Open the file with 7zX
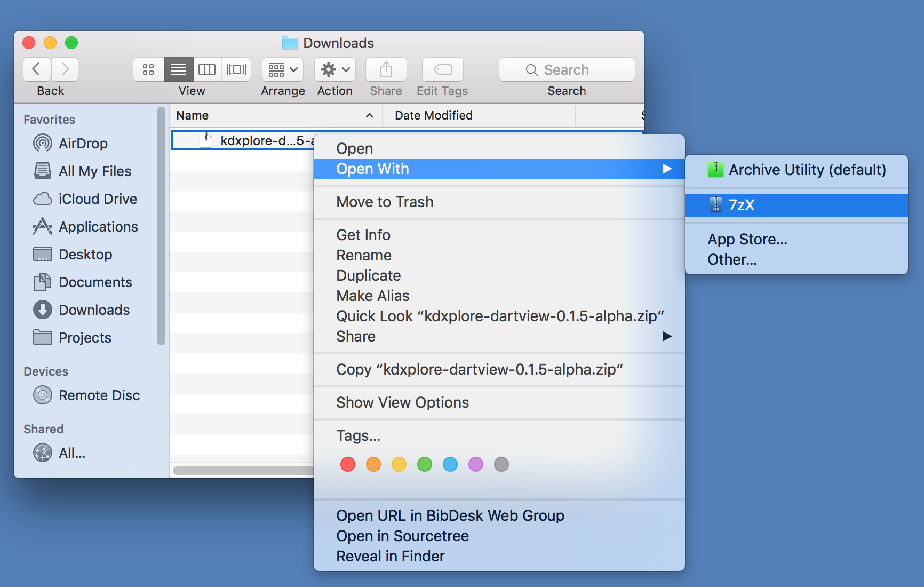 click(x=796, y=205)
